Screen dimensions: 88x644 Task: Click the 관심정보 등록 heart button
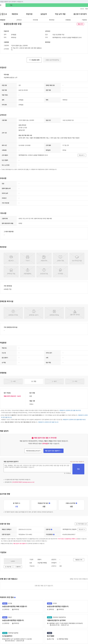(34, 60)
